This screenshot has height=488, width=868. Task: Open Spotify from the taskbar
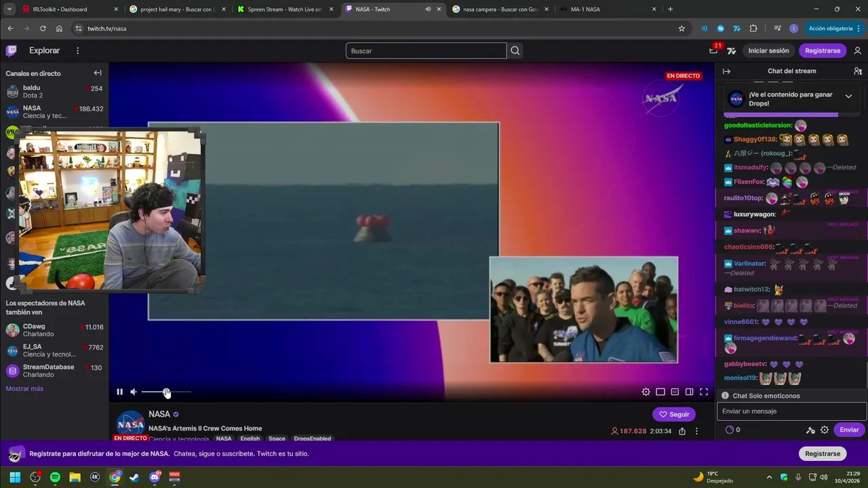coord(55,477)
